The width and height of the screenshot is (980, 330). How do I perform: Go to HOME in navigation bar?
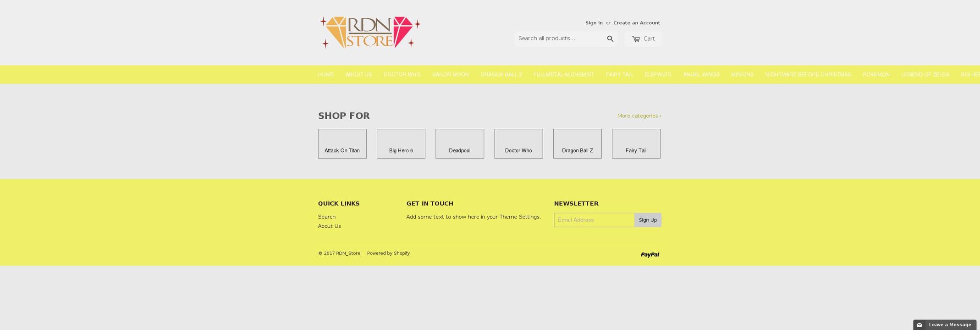pyautogui.click(x=326, y=75)
